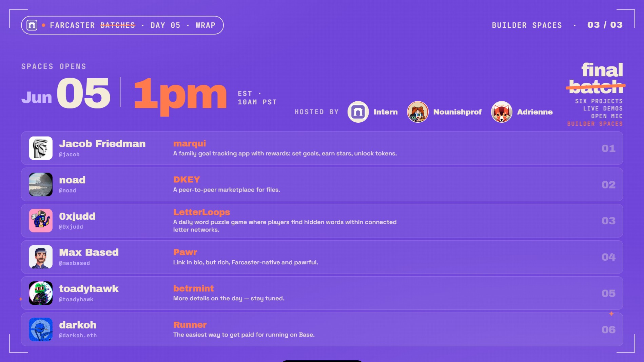
Task: Click row number 03 in LetterLoops row
Action: pyautogui.click(x=608, y=221)
